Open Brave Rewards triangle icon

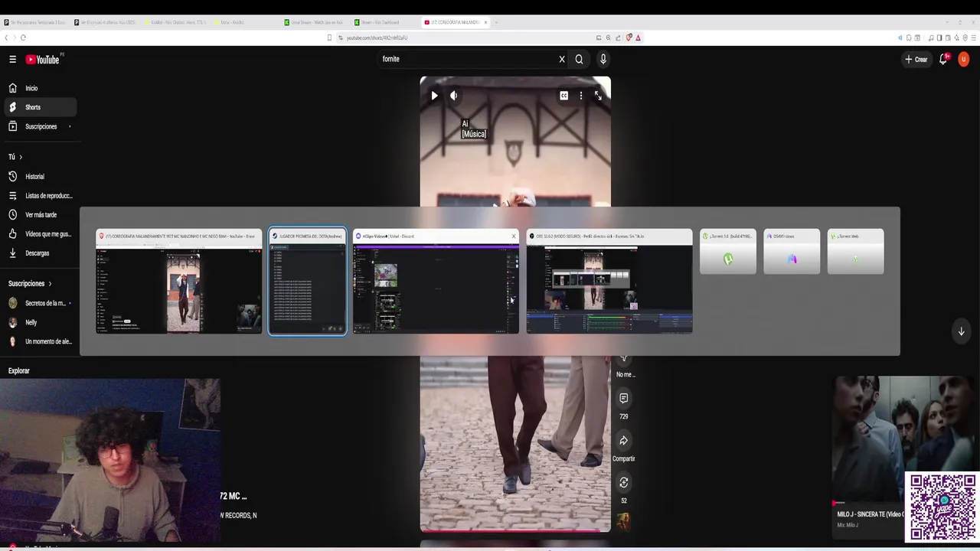point(638,37)
